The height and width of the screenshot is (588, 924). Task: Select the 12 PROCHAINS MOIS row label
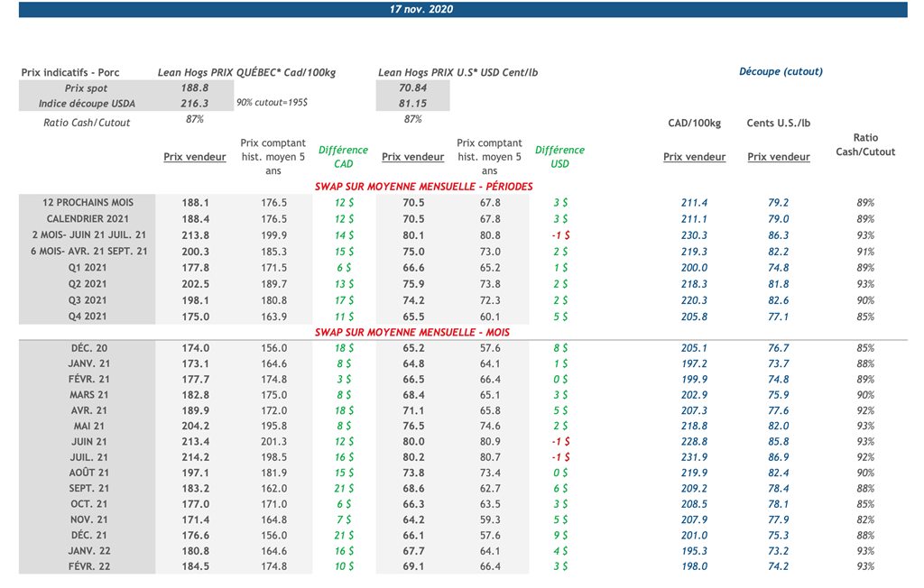coord(88,203)
